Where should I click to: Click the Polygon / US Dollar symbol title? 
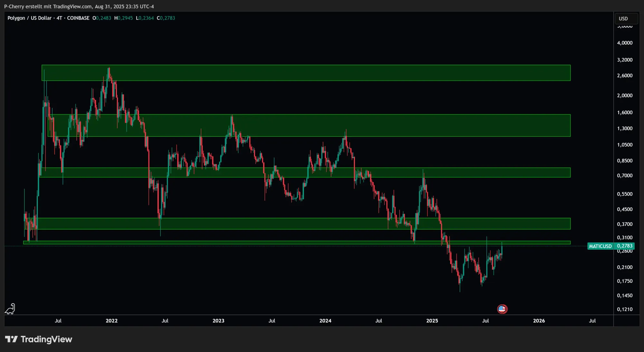[30, 18]
